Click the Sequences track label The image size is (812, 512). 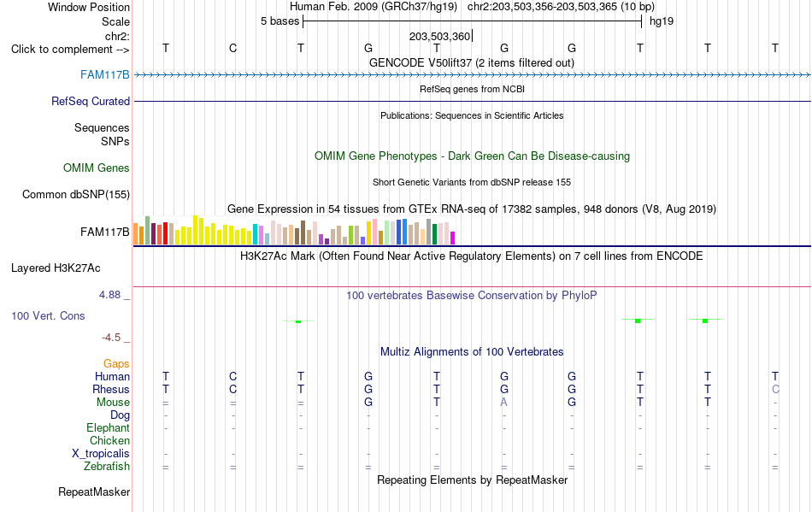coord(102,128)
